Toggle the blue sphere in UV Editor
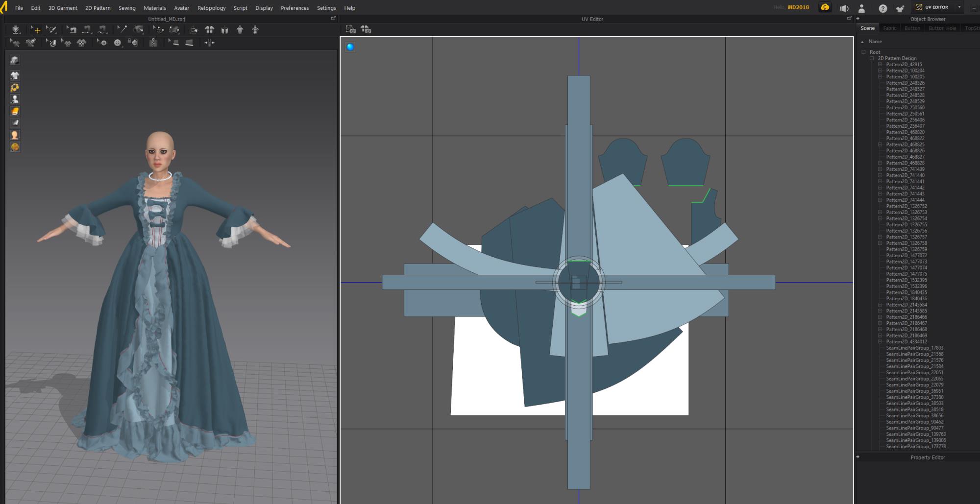This screenshot has width=980, height=504. 350,47
